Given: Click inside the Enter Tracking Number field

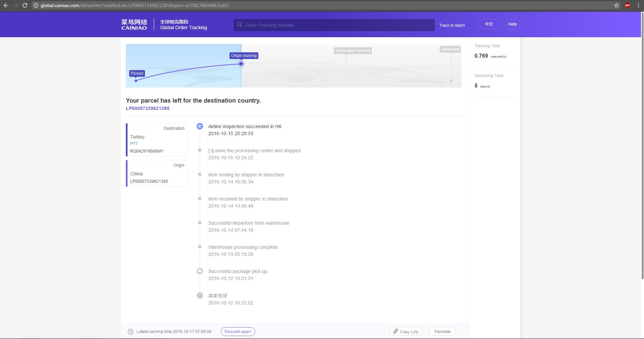Looking at the screenshot, I should [336, 25].
